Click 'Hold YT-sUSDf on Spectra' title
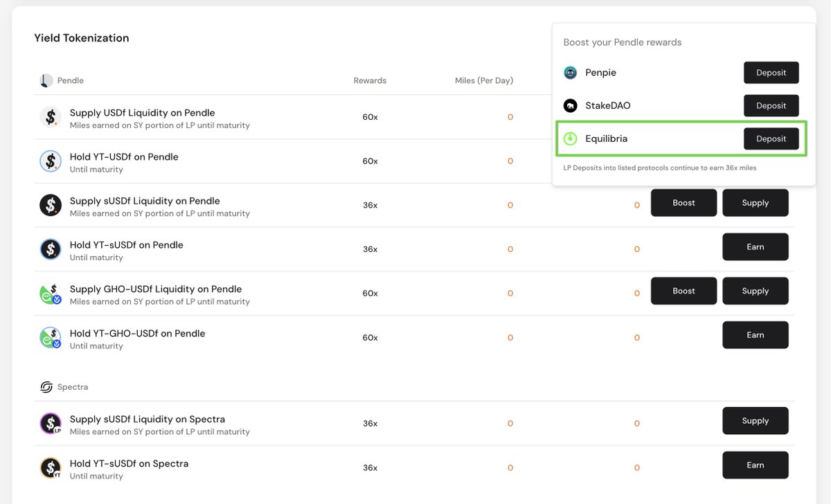Viewport: 831px width, 504px height. [129, 464]
